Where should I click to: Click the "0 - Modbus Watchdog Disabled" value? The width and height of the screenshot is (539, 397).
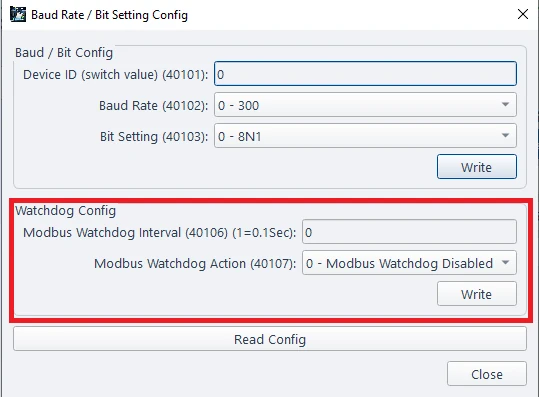point(399,264)
